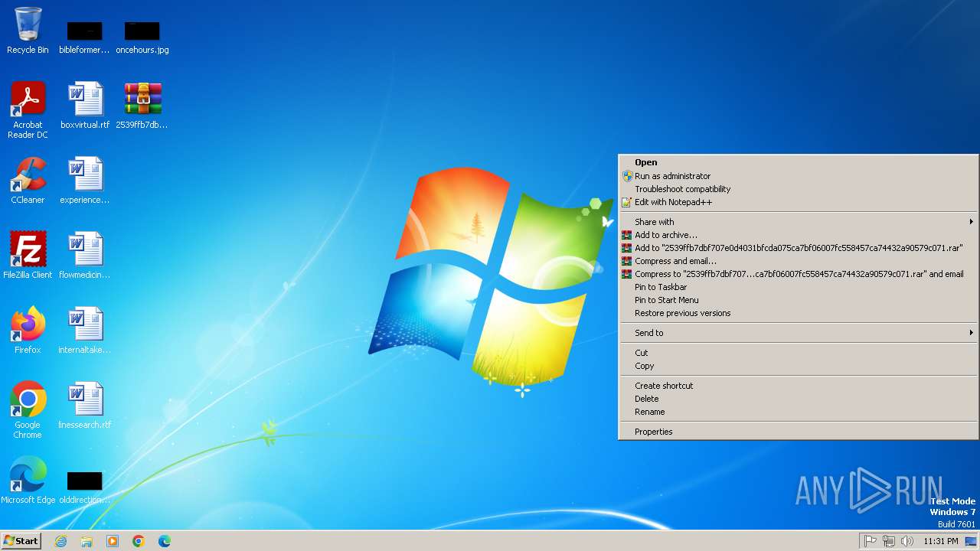The image size is (980, 551).
Task: Click the network tray icon
Action: click(889, 541)
